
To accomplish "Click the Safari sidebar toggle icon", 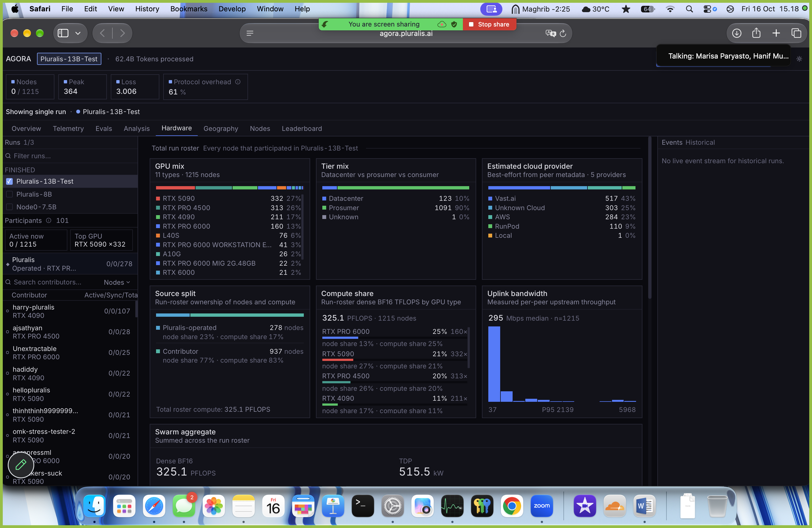I will coord(63,33).
